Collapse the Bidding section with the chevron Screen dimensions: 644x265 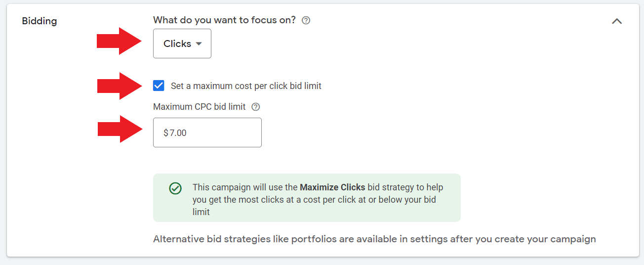[x=617, y=21]
